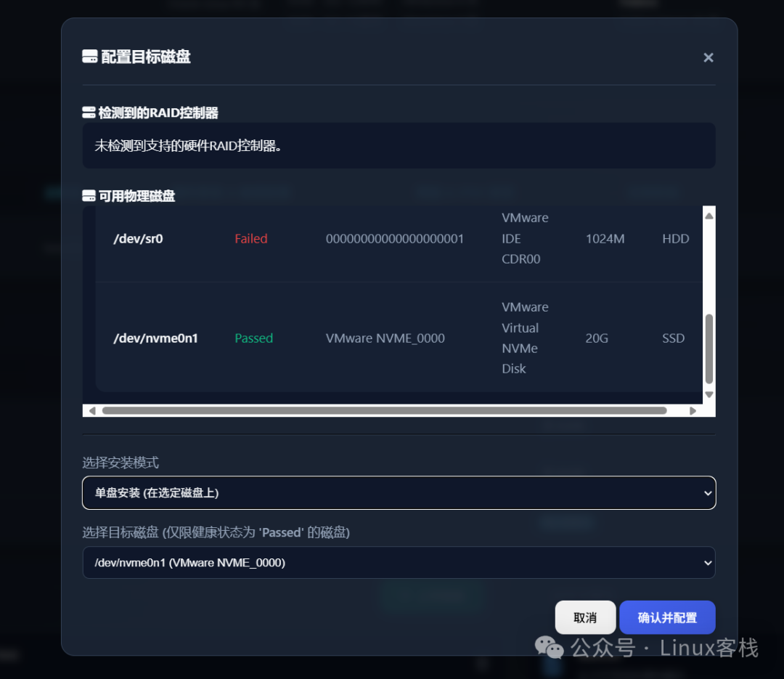The image size is (784, 679).
Task: Click model VMware IDE CDR00
Action: tap(525, 238)
